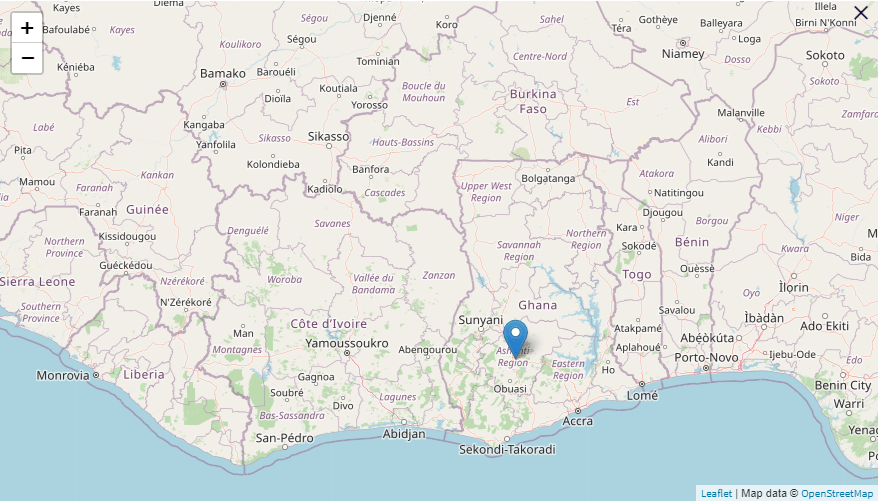This screenshot has height=503, width=880.
Task: Click the Sikasso city label
Action: point(328,136)
